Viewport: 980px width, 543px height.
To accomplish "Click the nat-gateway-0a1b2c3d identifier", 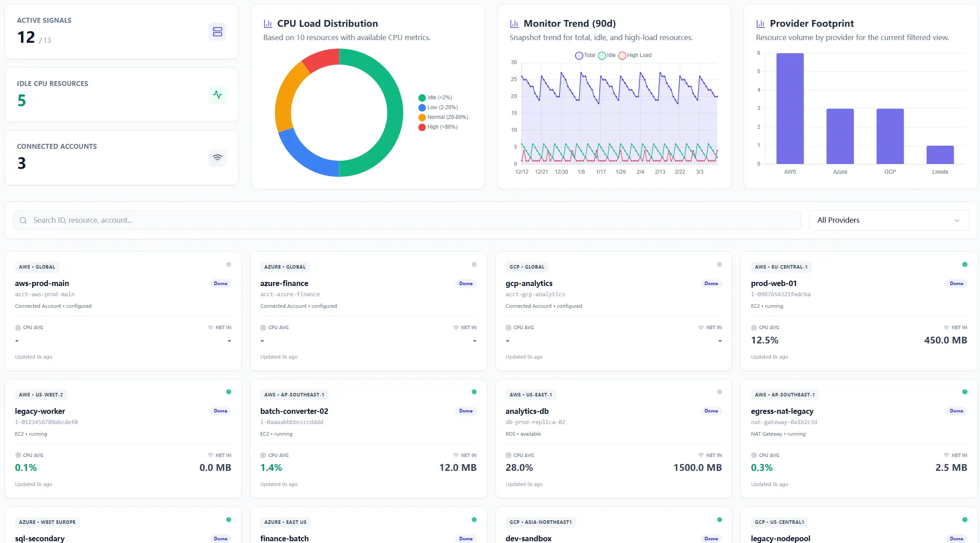I will tap(784, 422).
